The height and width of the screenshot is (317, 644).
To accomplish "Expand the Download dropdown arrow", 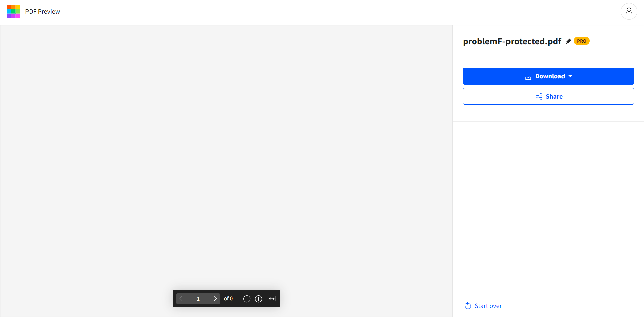I will click(570, 76).
